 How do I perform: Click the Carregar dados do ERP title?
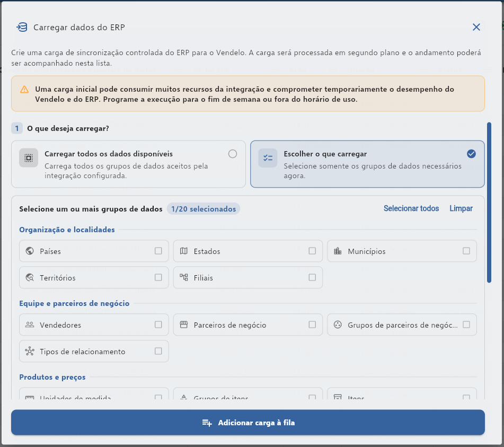(79, 28)
